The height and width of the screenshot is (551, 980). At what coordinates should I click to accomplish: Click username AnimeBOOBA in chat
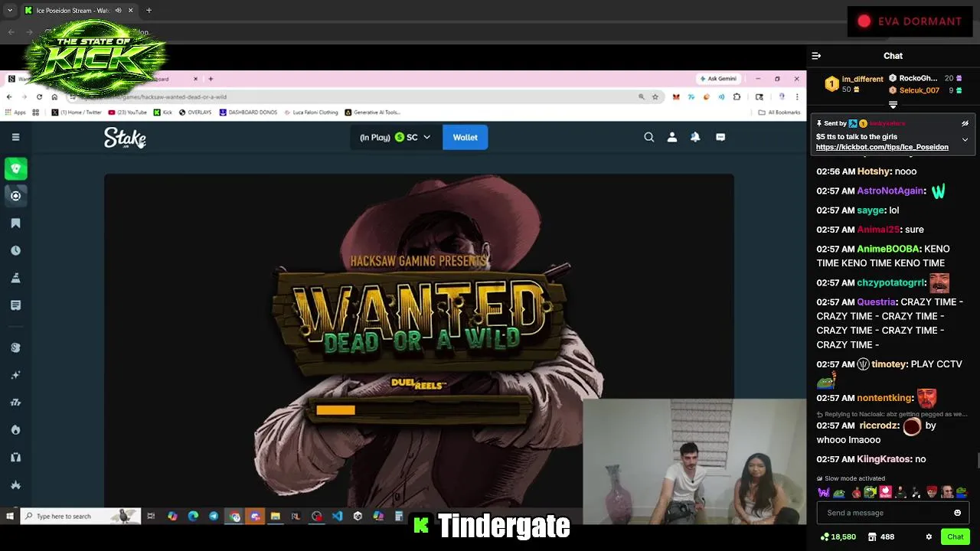coord(887,249)
